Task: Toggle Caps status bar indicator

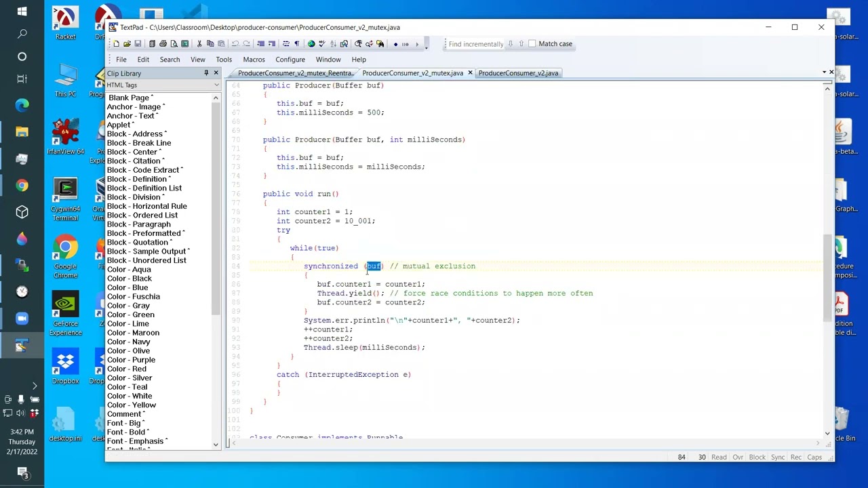Action: 814,457
